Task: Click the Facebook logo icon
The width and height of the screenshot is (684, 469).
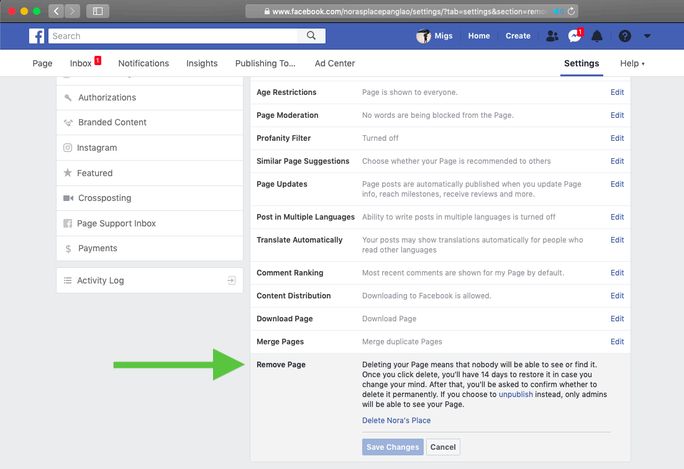Action: click(36, 36)
